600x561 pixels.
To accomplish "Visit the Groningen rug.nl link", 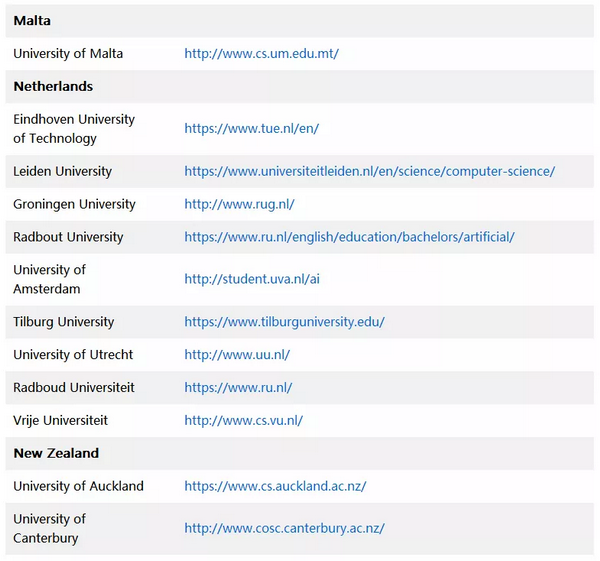I will click(x=239, y=204).
